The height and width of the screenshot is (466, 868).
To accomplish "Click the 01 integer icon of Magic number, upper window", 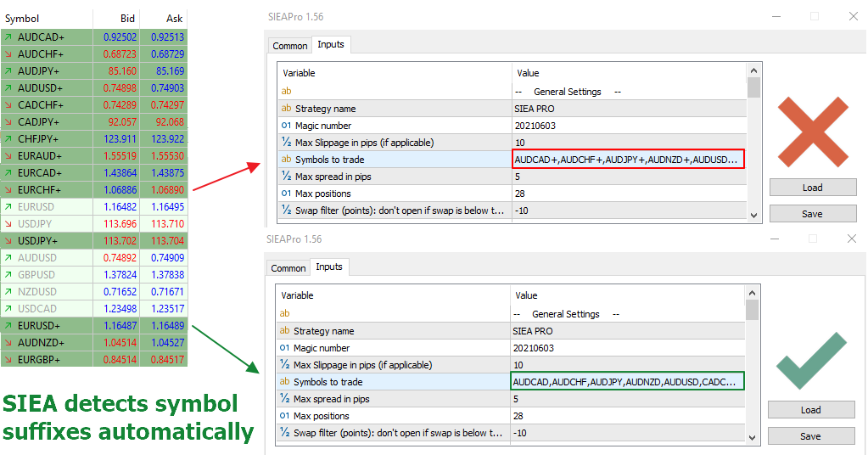I will point(286,126).
